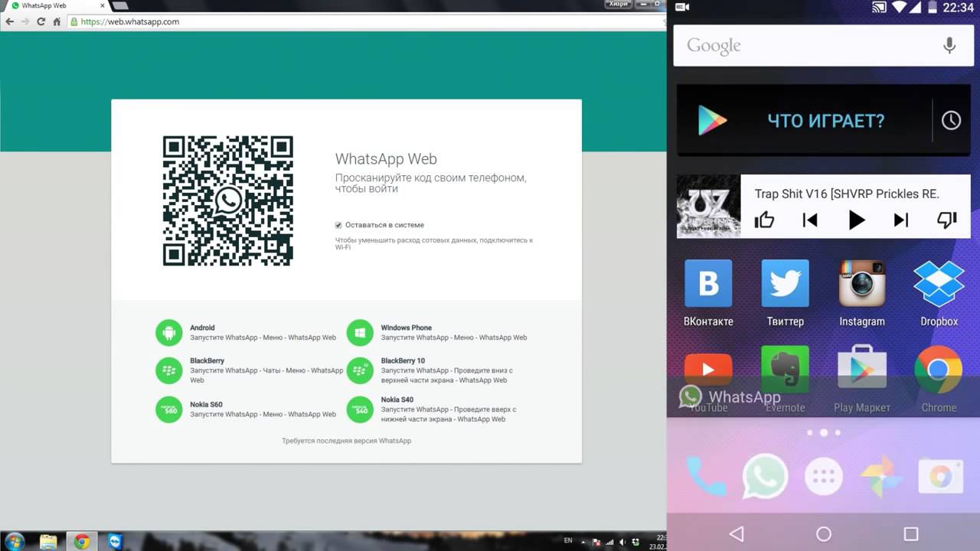Open the Phone dialer in the dock

pos(706,477)
